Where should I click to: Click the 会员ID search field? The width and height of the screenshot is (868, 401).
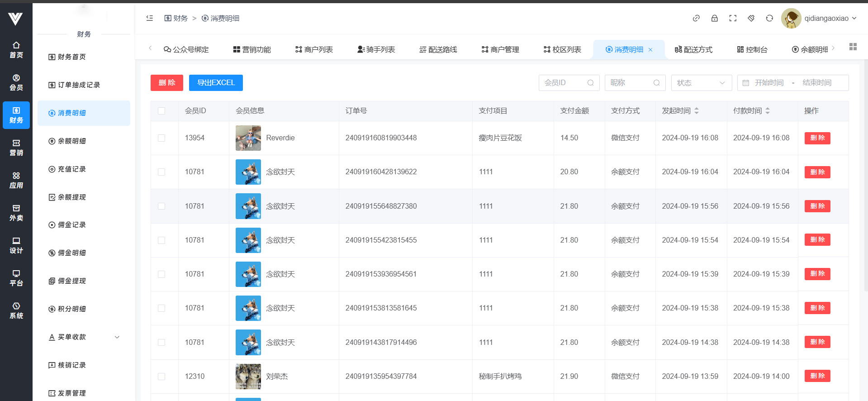[x=564, y=83]
